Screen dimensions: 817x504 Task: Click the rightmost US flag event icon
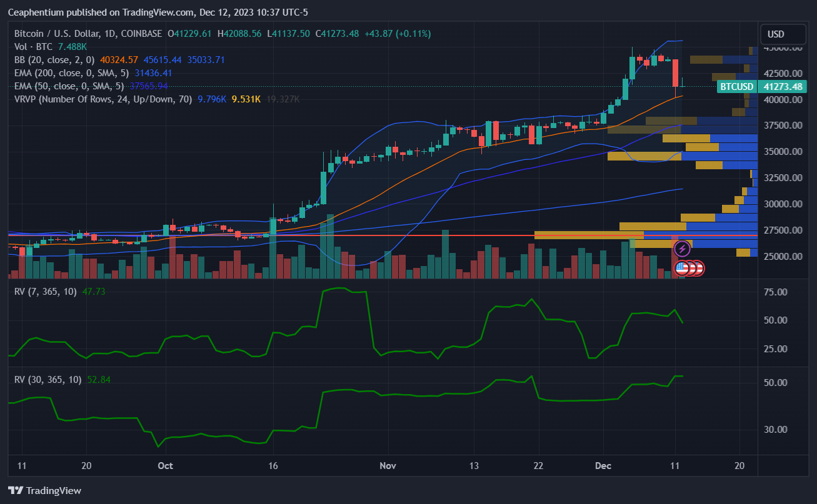pyautogui.click(x=698, y=269)
